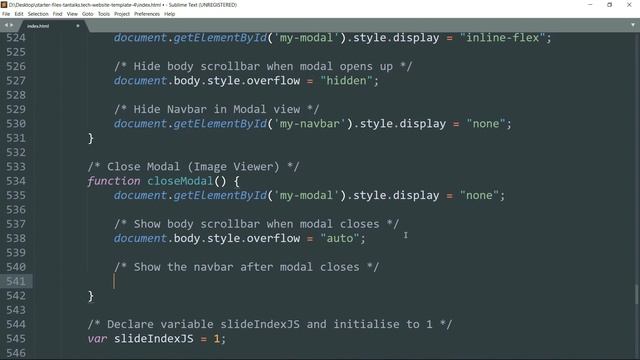Screen dimensions: 640x360
Task: Open the Preferences menu
Action: [147, 14]
